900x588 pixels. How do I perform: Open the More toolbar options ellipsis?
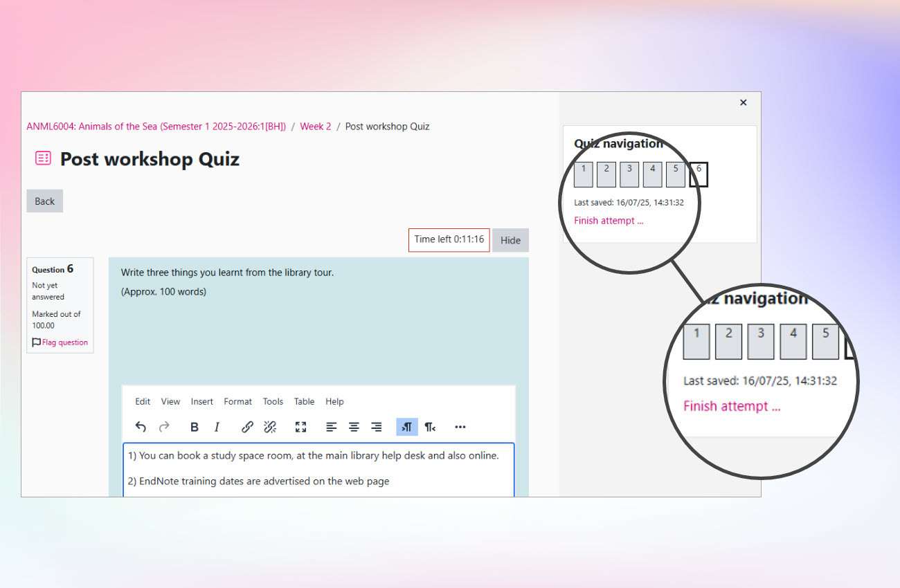pyautogui.click(x=460, y=427)
